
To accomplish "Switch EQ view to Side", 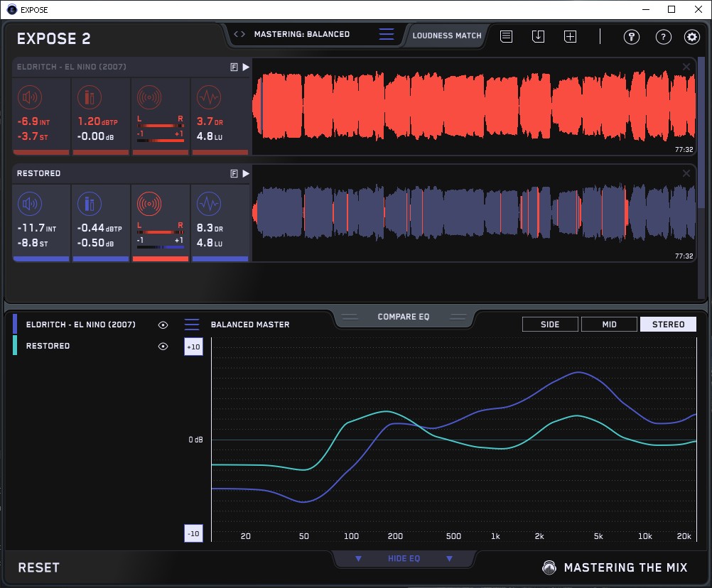I will [x=550, y=325].
